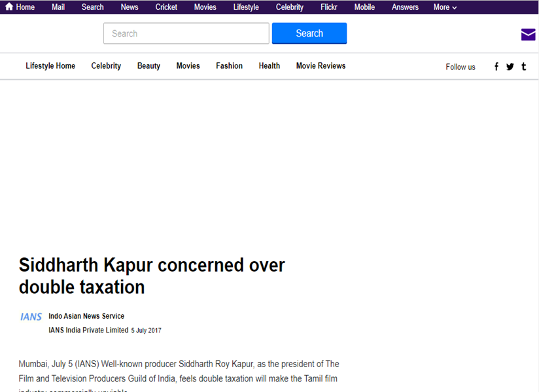Select Celebrity in the lifestyle sub-navigation
539x392 pixels.
tap(106, 65)
